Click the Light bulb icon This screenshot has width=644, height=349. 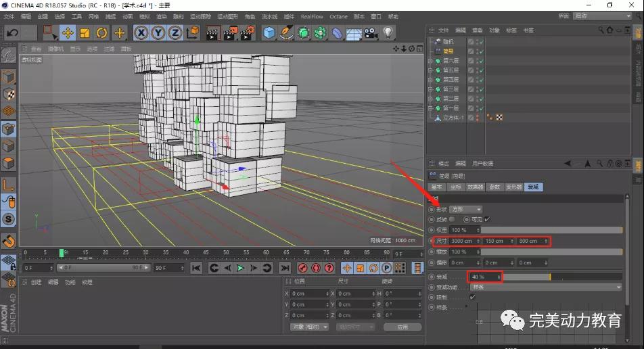pyautogui.click(x=388, y=32)
